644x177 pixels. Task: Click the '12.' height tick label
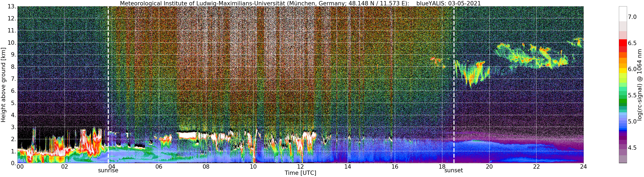coord(12,18)
